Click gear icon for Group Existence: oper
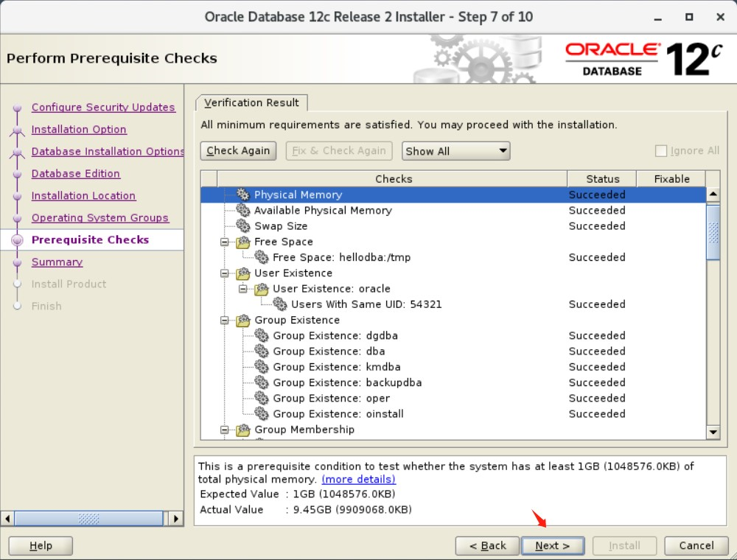This screenshot has height=560, width=737. [262, 399]
